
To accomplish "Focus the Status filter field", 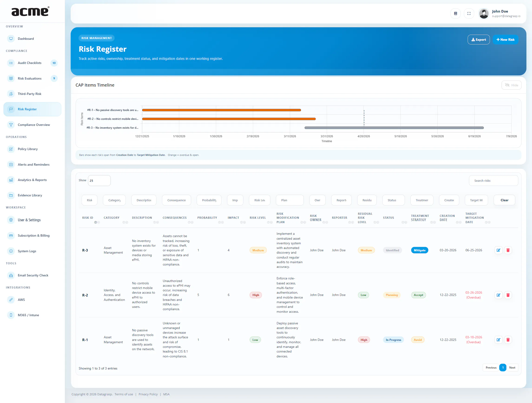I will tap(393, 200).
